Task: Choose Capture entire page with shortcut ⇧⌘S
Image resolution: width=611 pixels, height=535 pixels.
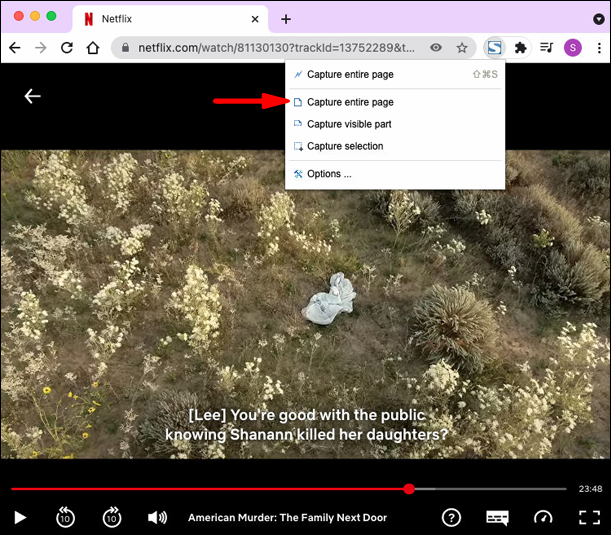Action: pyautogui.click(x=395, y=74)
